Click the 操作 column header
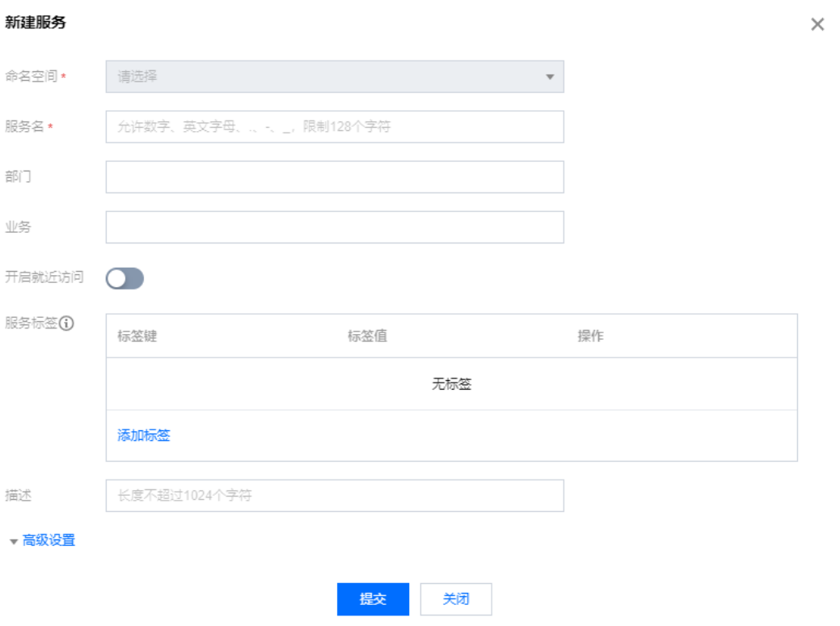 590,336
